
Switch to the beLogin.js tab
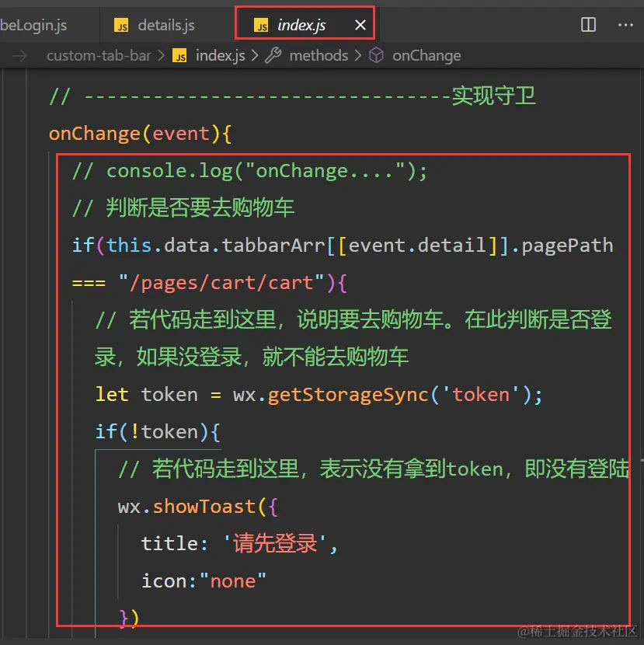coord(33,25)
